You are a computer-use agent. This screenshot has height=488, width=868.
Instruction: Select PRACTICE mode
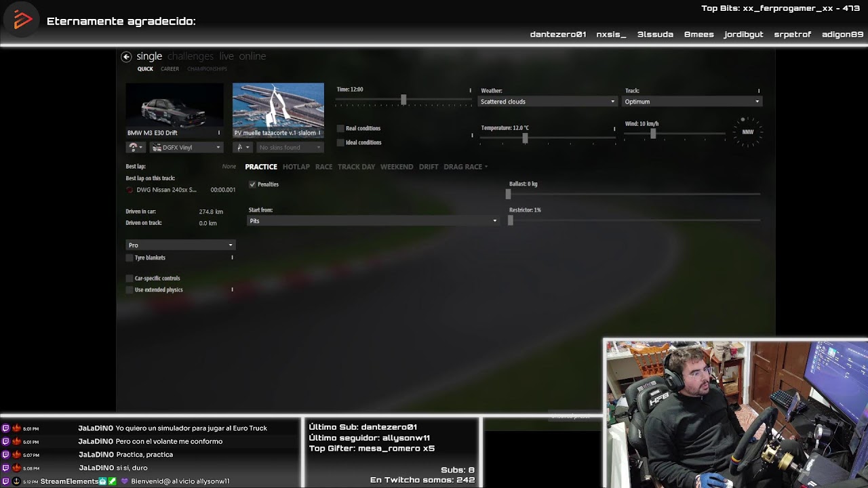click(261, 167)
